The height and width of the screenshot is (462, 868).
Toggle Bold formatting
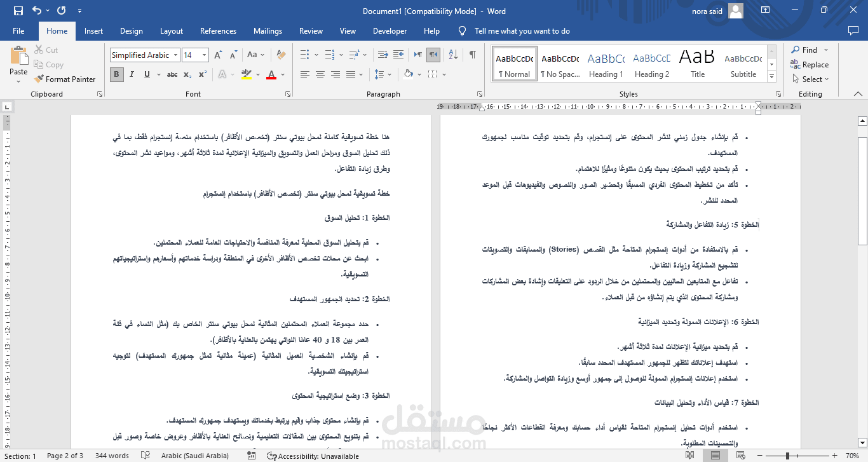click(116, 74)
